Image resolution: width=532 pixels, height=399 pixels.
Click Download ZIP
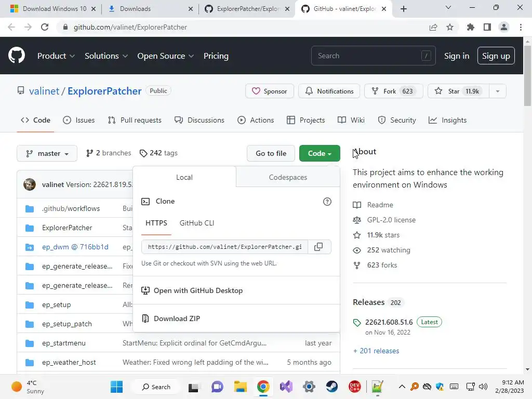pyautogui.click(x=177, y=318)
